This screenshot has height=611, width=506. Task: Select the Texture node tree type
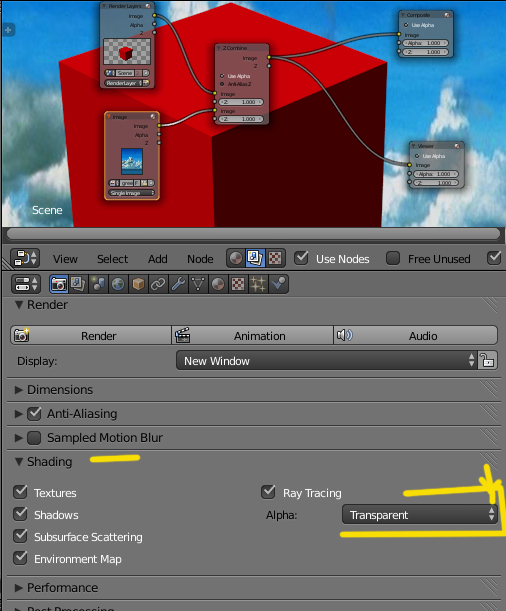[275, 258]
